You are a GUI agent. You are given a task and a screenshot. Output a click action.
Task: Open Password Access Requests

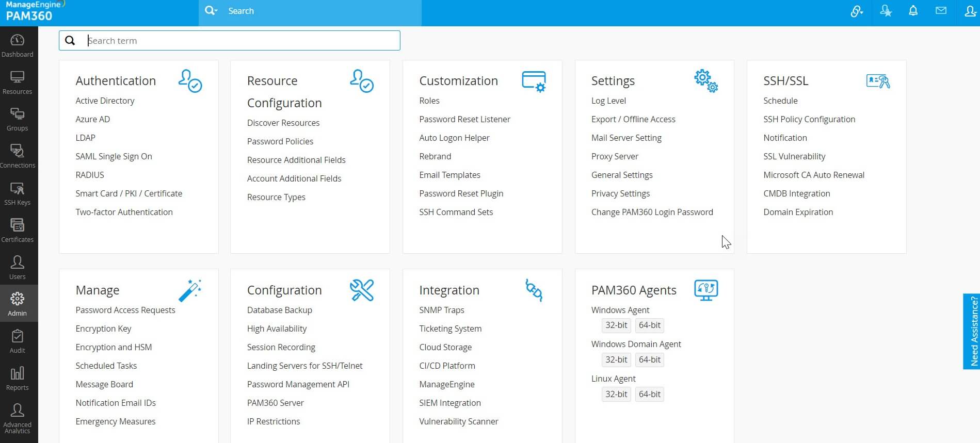tap(125, 310)
